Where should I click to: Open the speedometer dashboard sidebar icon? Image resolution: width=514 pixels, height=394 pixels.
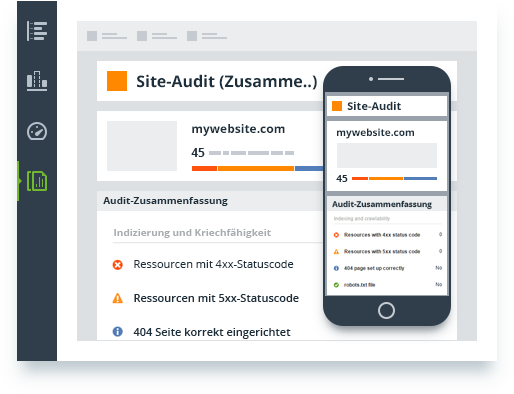click(x=37, y=131)
